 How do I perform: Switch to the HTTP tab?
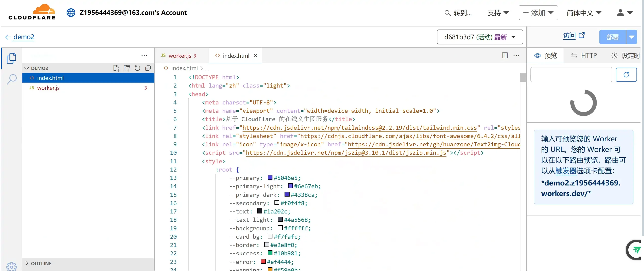584,56
